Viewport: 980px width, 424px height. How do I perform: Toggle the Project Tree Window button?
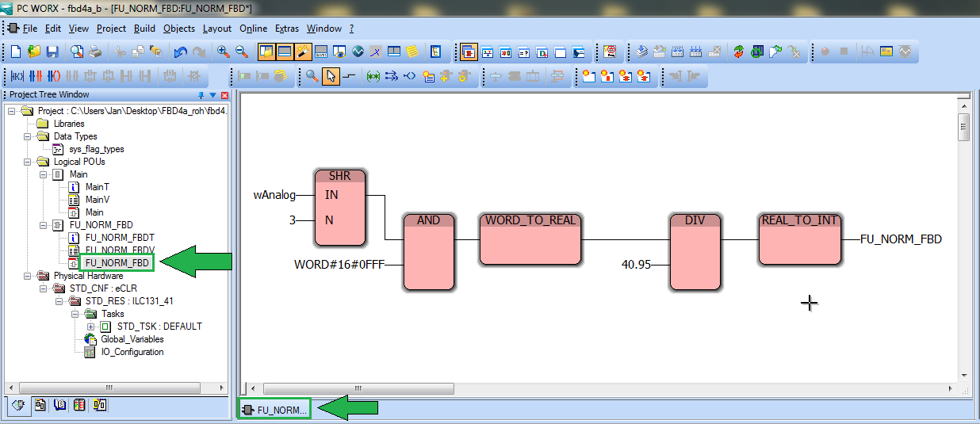pyautogui.click(x=266, y=52)
